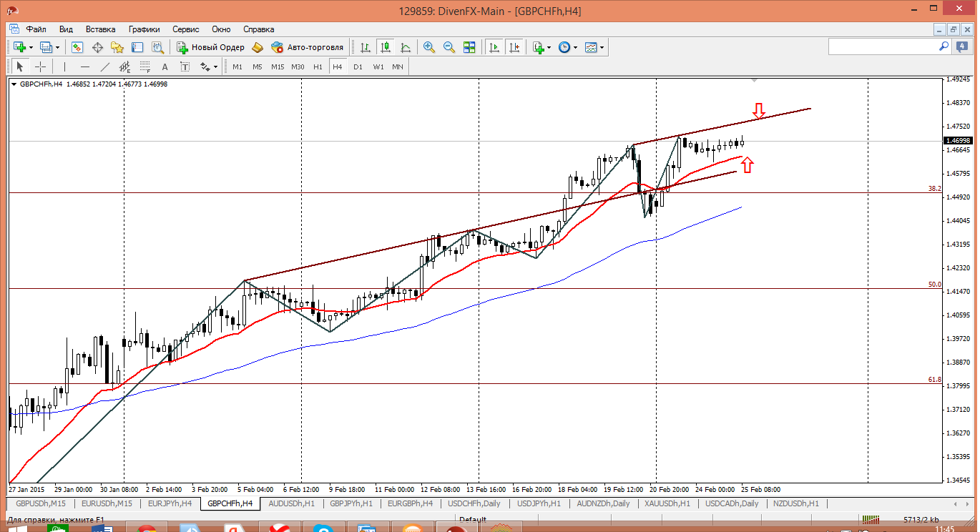Draw a vertical line tool
980x532 pixels.
point(64,66)
